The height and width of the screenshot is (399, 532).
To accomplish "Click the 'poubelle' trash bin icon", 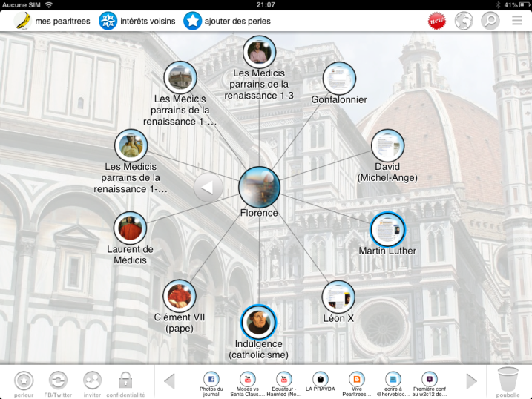I will (x=508, y=380).
